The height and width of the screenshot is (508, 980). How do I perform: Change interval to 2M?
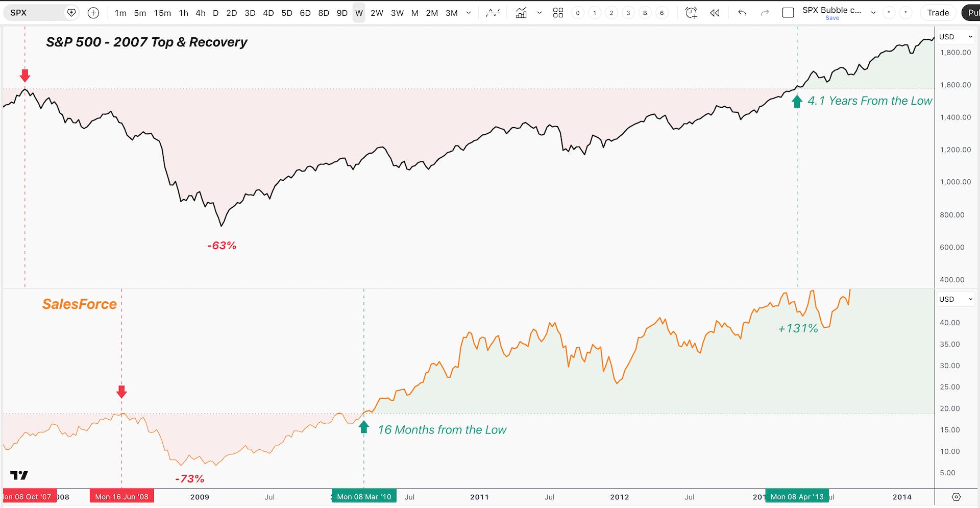(432, 13)
